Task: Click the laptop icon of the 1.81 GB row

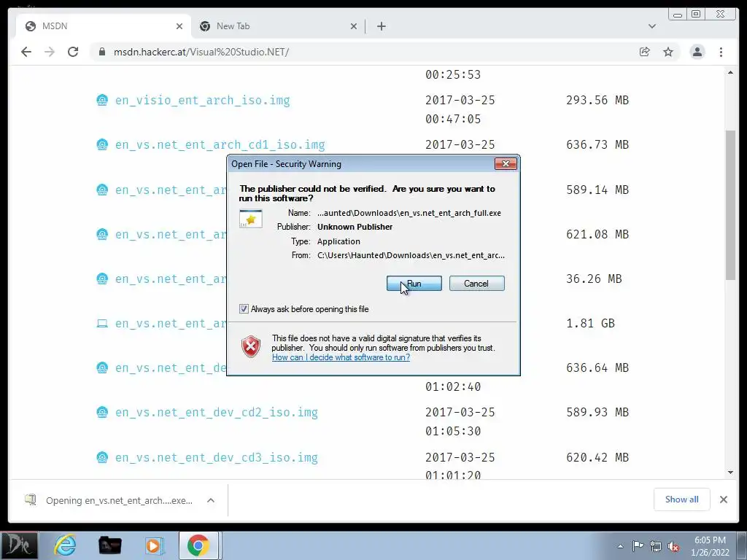Action: coord(102,323)
